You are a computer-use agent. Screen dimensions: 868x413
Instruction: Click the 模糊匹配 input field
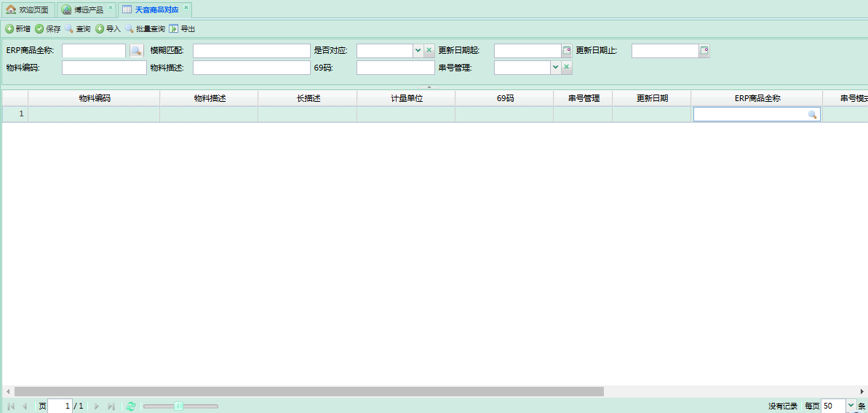[x=251, y=51]
